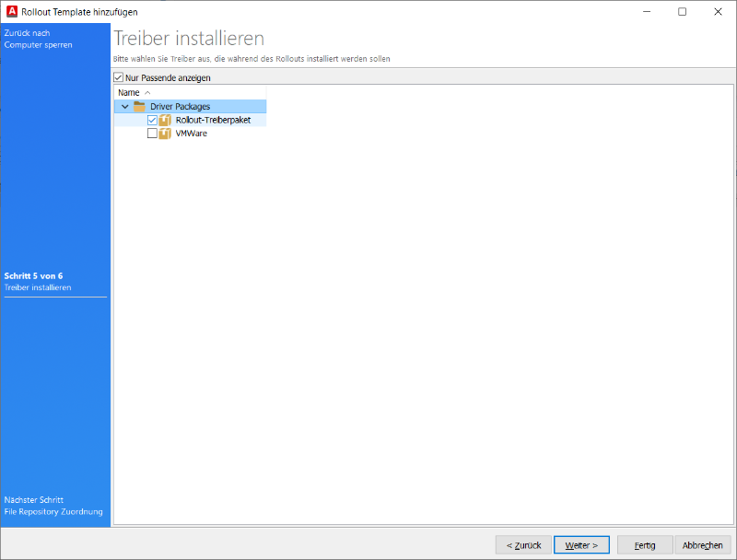This screenshot has width=737, height=560.
Task: Jump to 'Nächster Schritt File Repository Zuordnung'
Action: pyautogui.click(x=53, y=506)
